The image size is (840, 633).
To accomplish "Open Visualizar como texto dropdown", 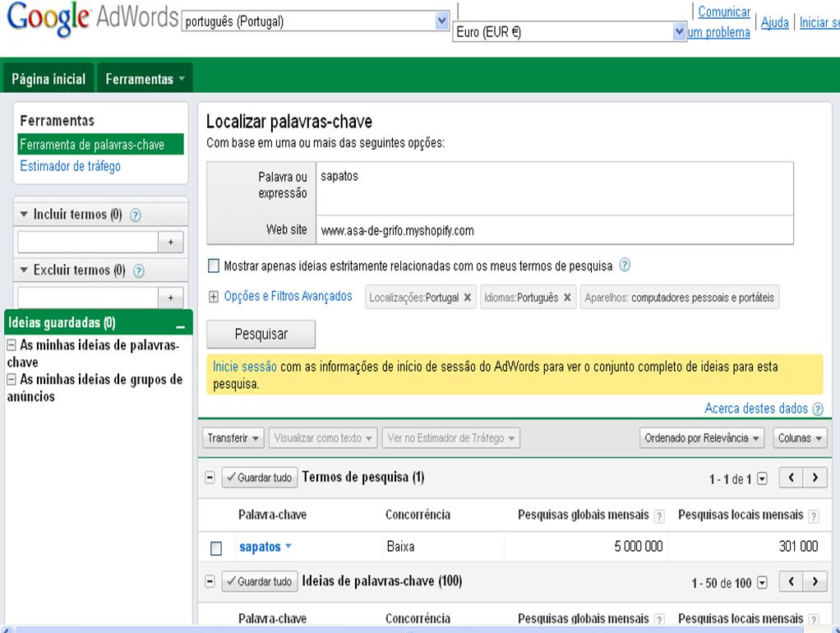I will (323, 438).
